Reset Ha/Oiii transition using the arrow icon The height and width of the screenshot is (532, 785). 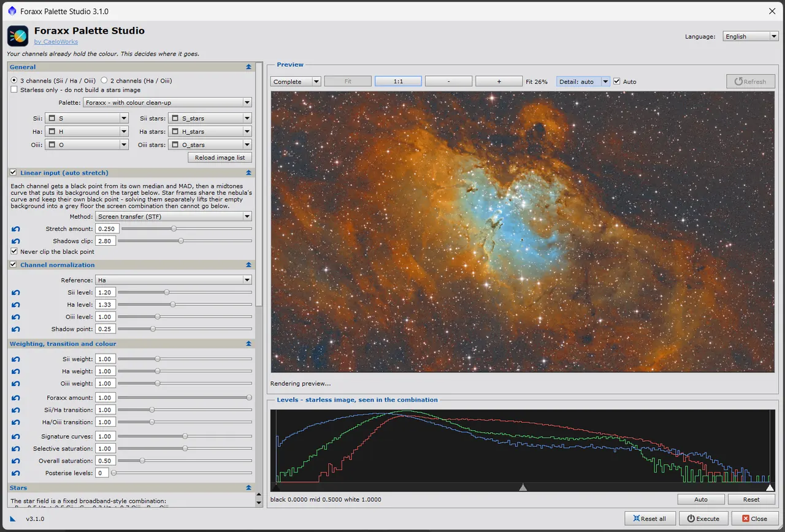tap(16, 423)
